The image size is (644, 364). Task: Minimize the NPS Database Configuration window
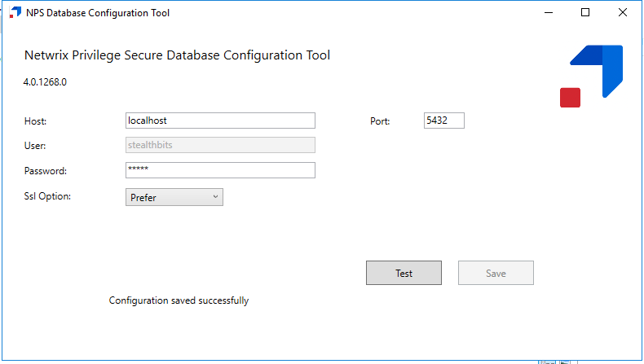click(548, 13)
